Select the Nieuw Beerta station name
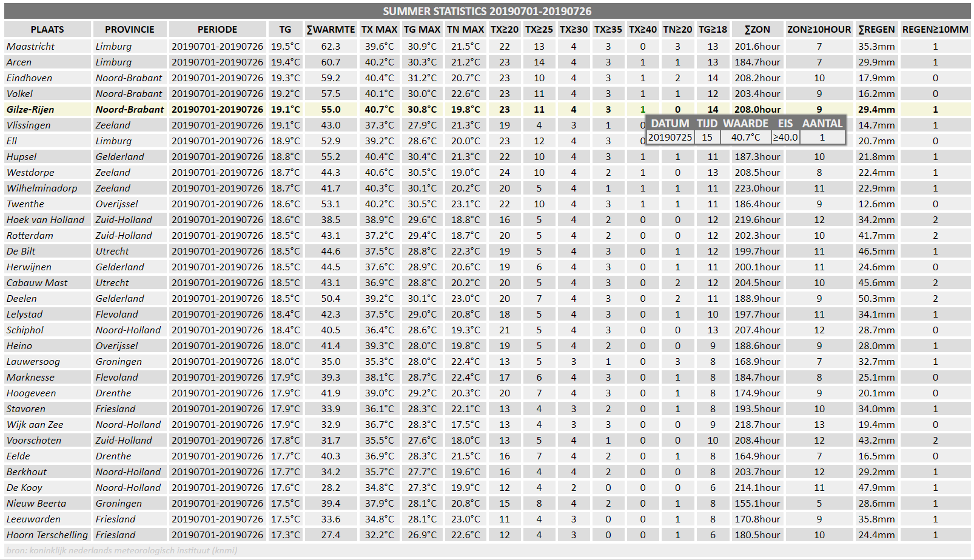 coord(36,503)
